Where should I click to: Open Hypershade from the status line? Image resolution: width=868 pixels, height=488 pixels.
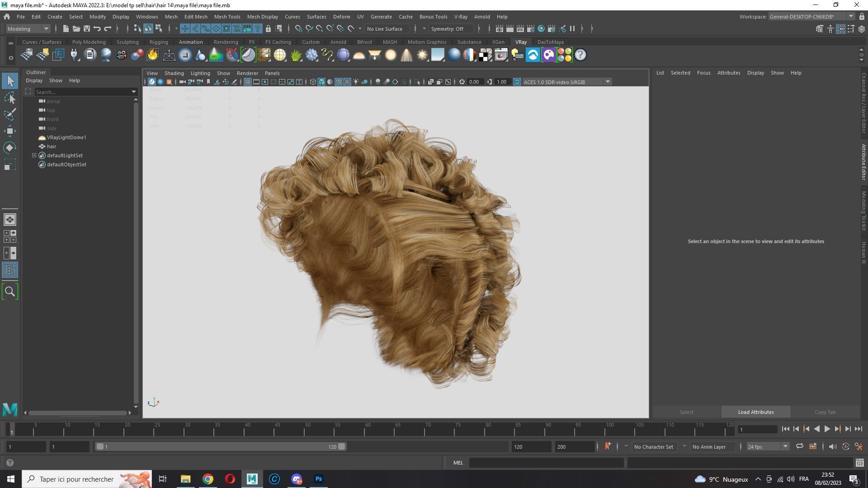[541, 28]
